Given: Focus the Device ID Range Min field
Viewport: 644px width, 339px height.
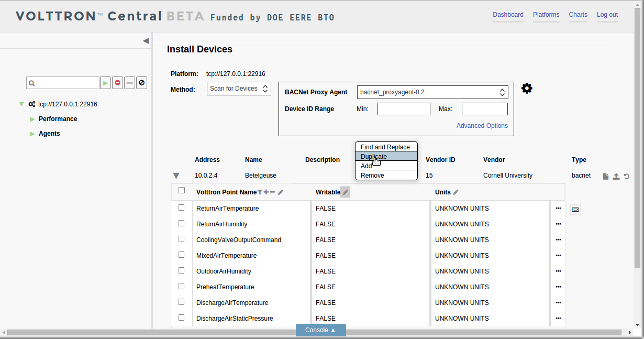Looking at the screenshot, I should coord(404,109).
